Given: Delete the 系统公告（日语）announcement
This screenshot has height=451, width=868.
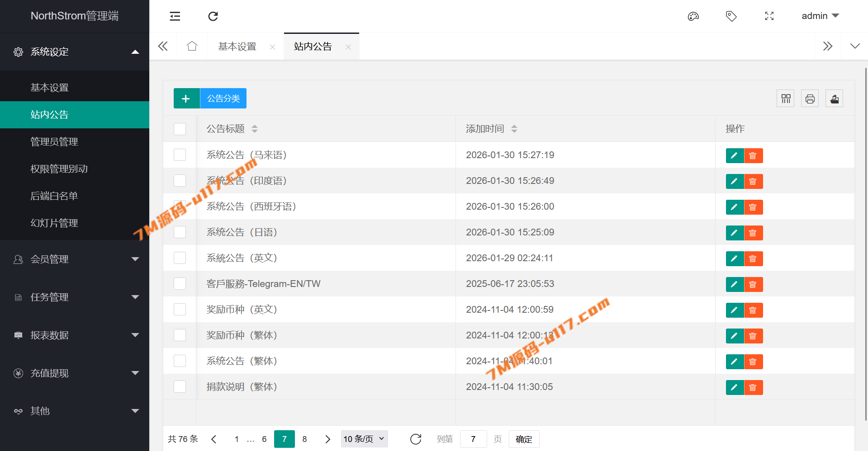Looking at the screenshot, I should point(753,233).
